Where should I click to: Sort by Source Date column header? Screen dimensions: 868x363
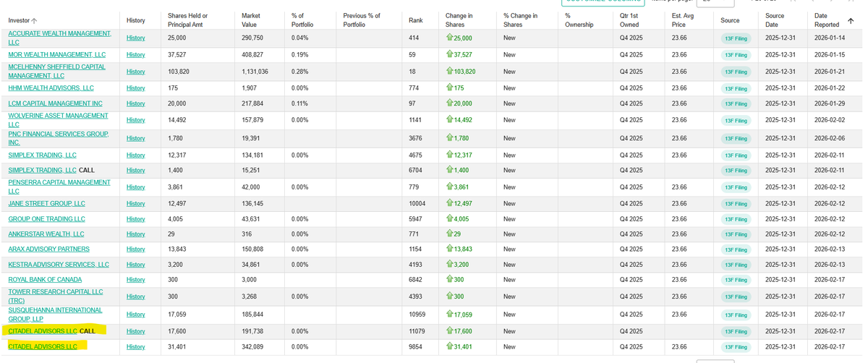[775, 20]
